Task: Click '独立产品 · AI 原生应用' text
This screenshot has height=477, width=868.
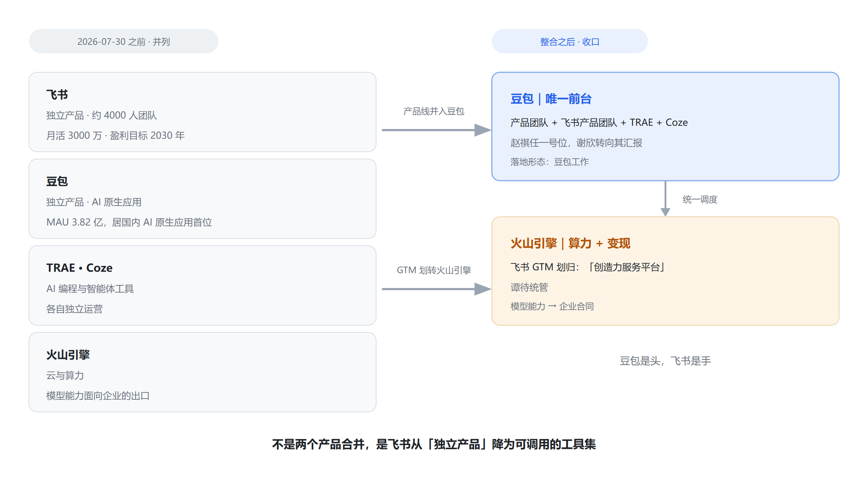Action: pos(94,202)
